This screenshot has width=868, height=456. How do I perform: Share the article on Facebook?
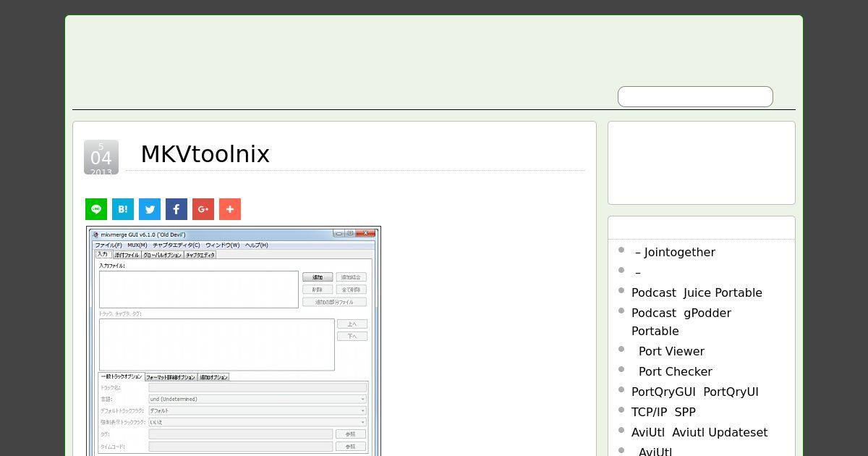[176, 209]
